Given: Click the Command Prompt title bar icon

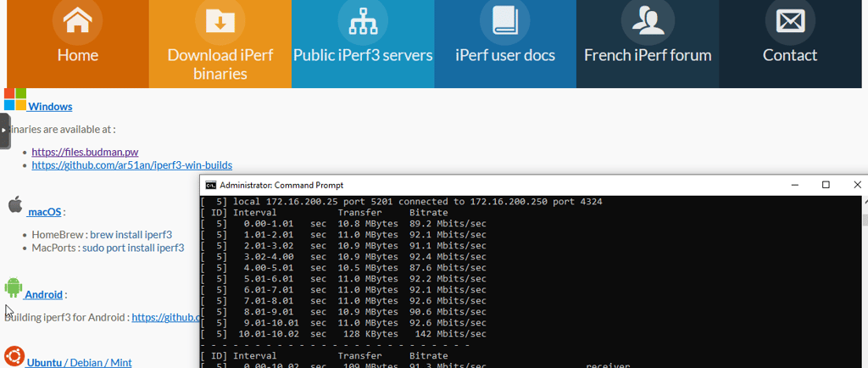Looking at the screenshot, I should click(211, 185).
